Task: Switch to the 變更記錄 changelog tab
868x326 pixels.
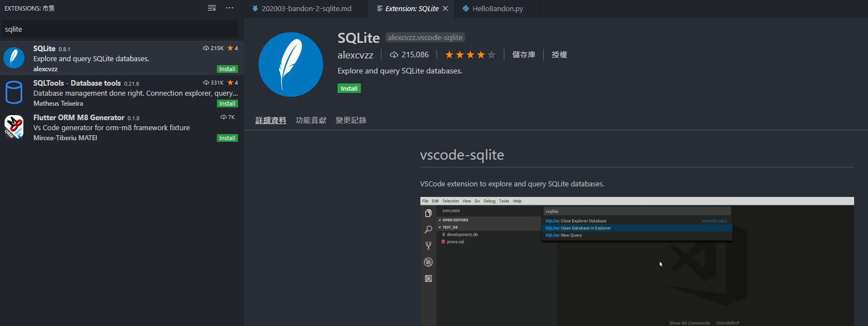Action: pyautogui.click(x=351, y=120)
